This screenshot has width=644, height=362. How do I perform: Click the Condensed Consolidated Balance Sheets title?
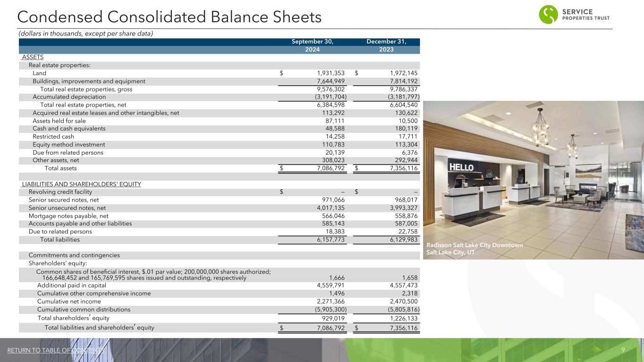pyautogui.click(x=169, y=17)
